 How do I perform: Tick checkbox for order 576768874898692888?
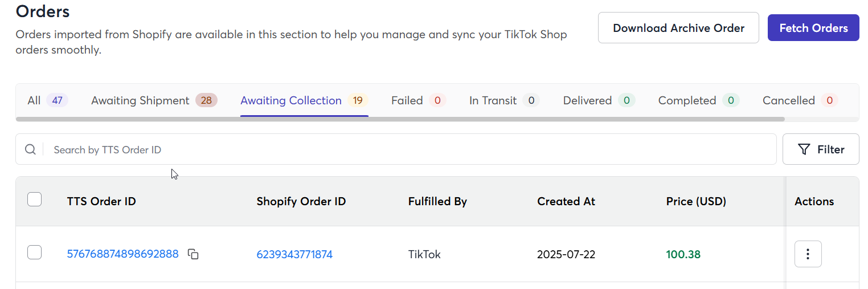pyautogui.click(x=35, y=253)
